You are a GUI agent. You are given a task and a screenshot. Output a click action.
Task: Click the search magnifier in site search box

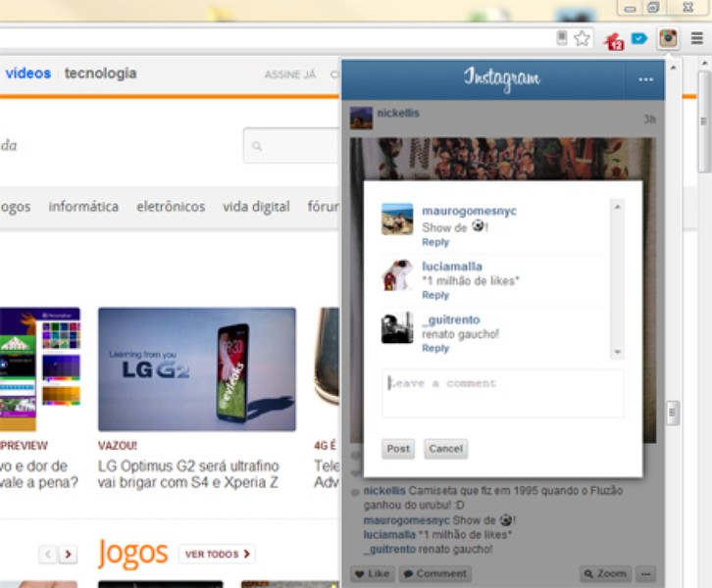pyautogui.click(x=257, y=146)
